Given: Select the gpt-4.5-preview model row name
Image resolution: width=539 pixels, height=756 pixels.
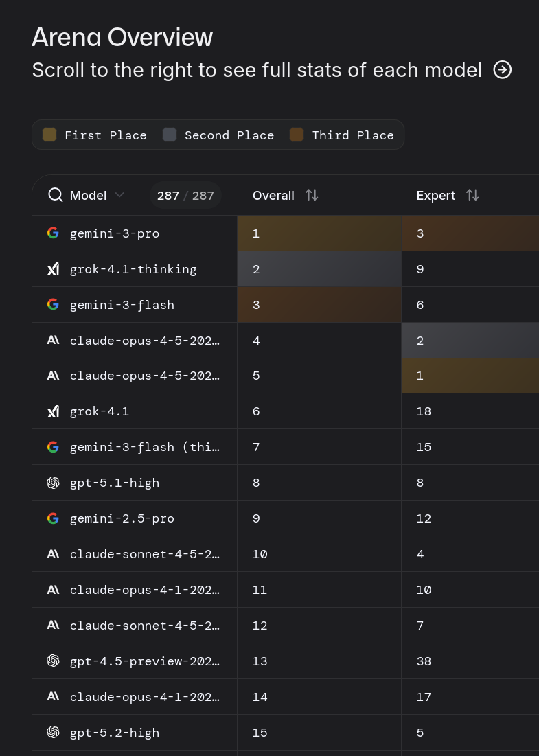Looking at the screenshot, I should [x=145, y=661].
